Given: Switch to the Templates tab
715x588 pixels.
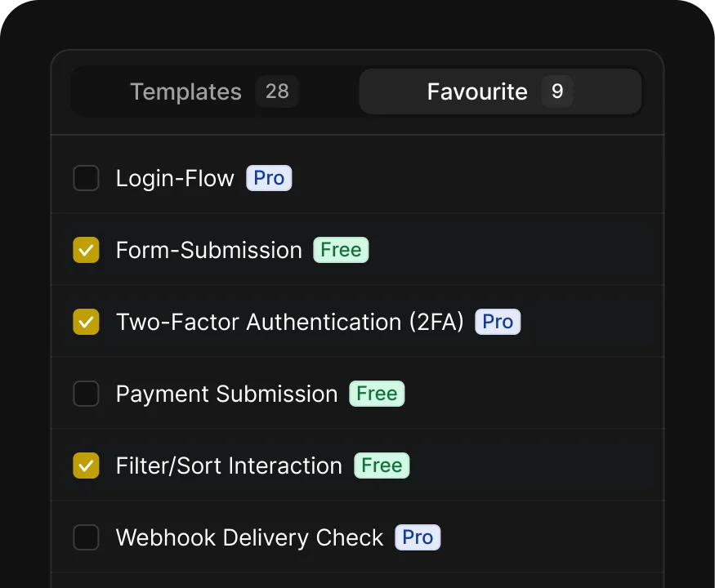Looking at the screenshot, I should point(214,91).
